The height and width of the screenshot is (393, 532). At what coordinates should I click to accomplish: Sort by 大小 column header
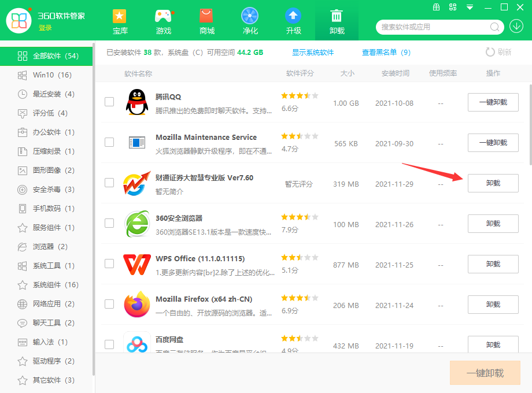coord(348,73)
